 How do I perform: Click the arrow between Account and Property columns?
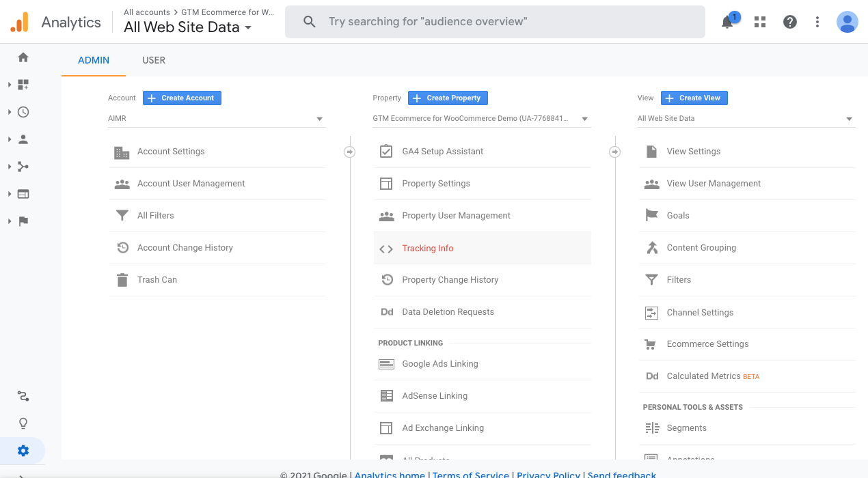coord(349,152)
